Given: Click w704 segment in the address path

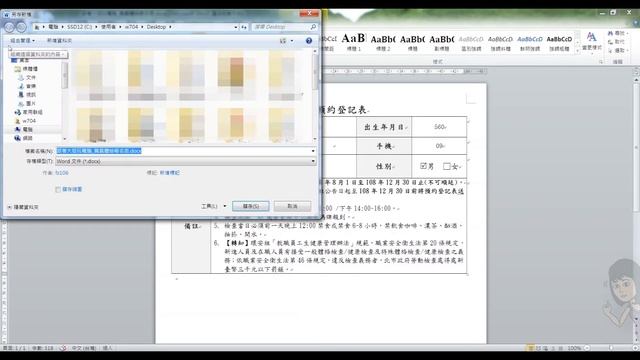Looking at the screenshot, I should point(131,27).
